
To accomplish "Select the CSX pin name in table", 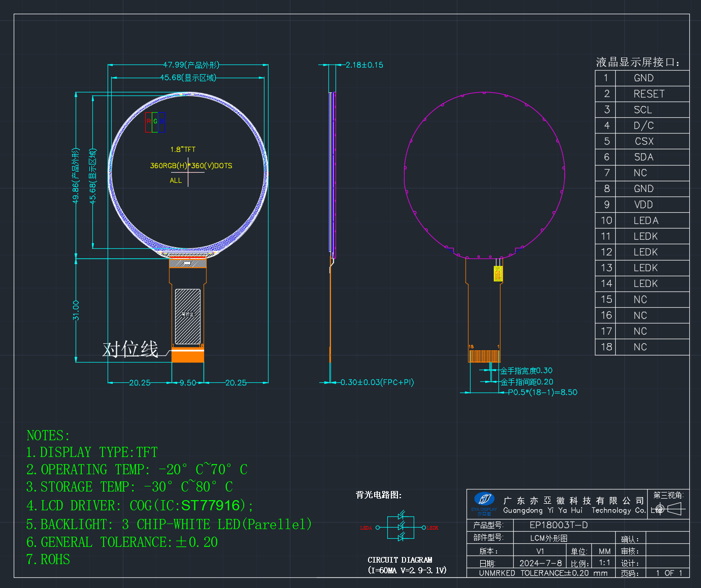I will pyautogui.click(x=644, y=141).
